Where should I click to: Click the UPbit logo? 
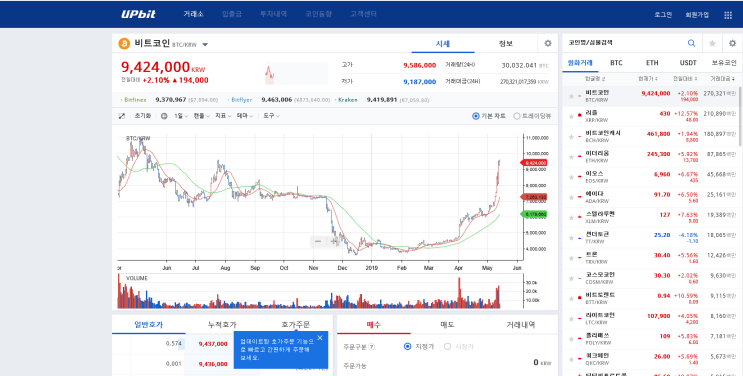(x=138, y=14)
